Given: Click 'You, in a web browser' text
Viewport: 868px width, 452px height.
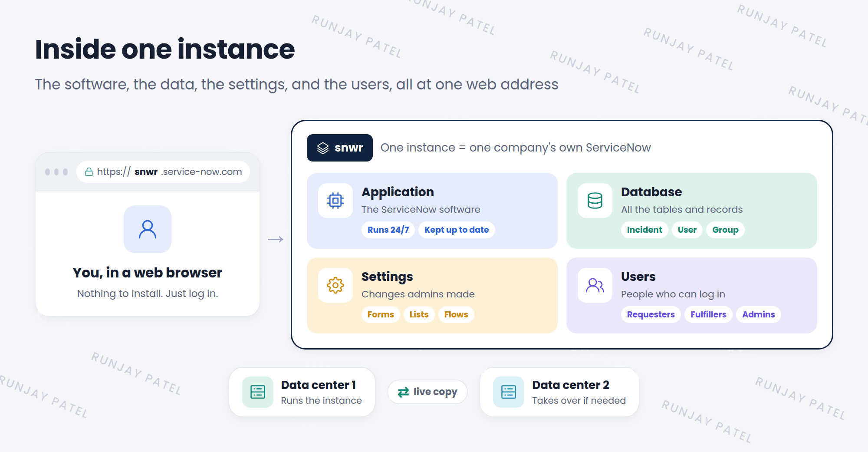Looking at the screenshot, I should point(148,273).
